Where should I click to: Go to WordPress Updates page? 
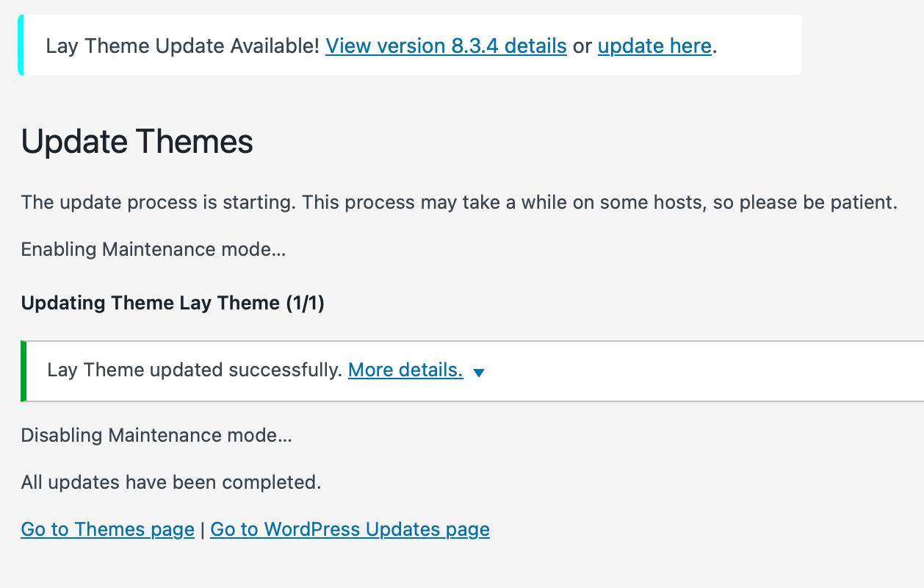(x=350, y=529)
